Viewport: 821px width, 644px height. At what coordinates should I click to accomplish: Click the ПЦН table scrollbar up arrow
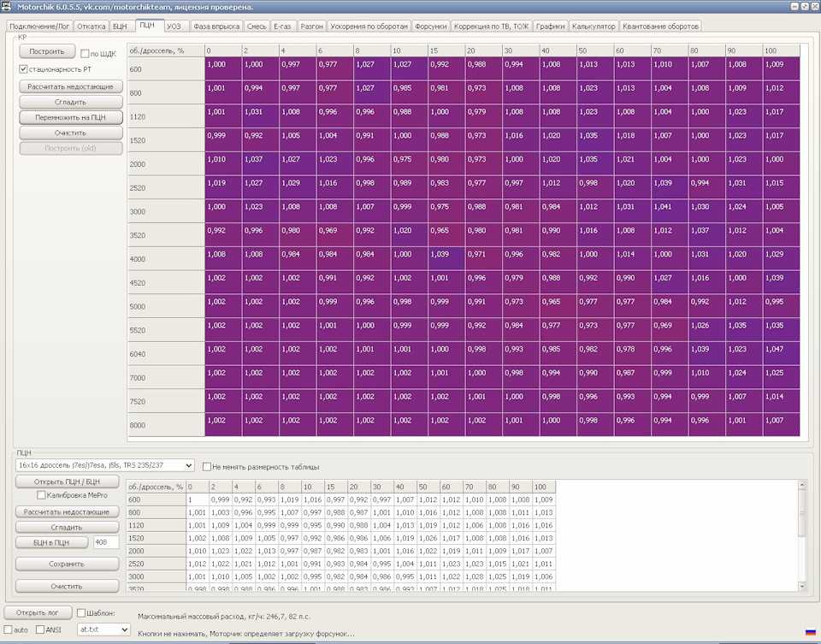801,486
